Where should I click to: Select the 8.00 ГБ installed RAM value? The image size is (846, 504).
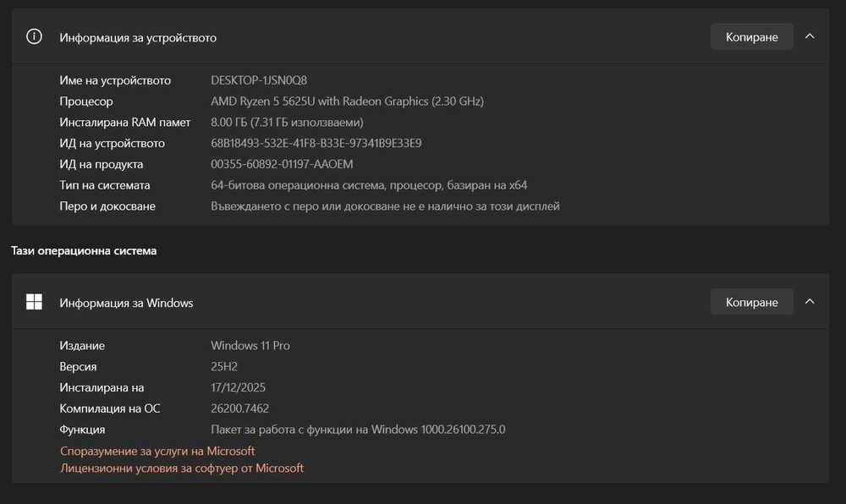click(287, 122)
